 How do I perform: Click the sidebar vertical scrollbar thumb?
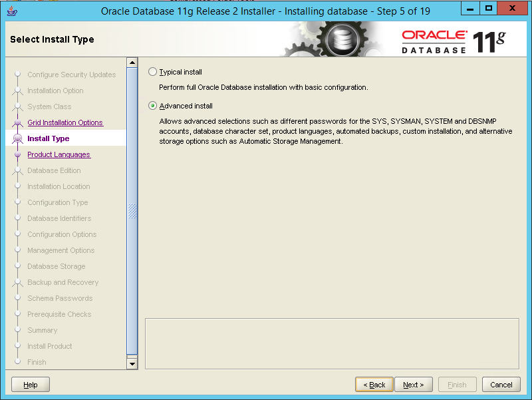(x=132, y=211)
